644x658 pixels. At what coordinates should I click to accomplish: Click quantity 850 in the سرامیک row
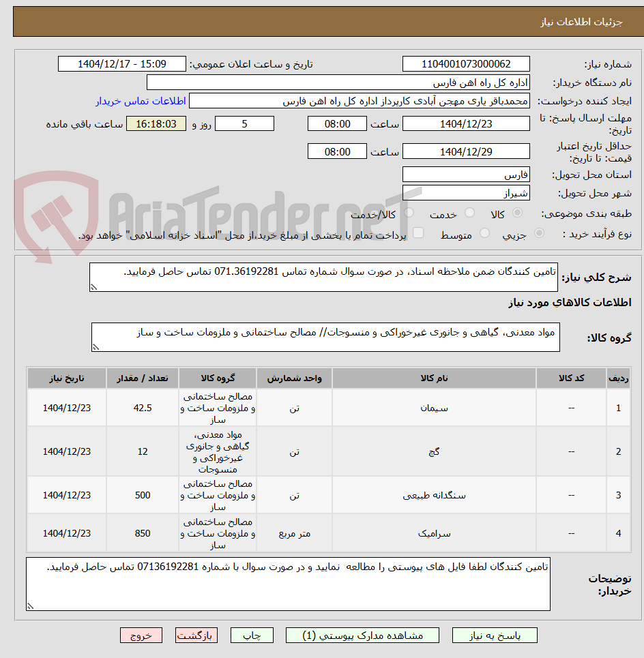143,533
